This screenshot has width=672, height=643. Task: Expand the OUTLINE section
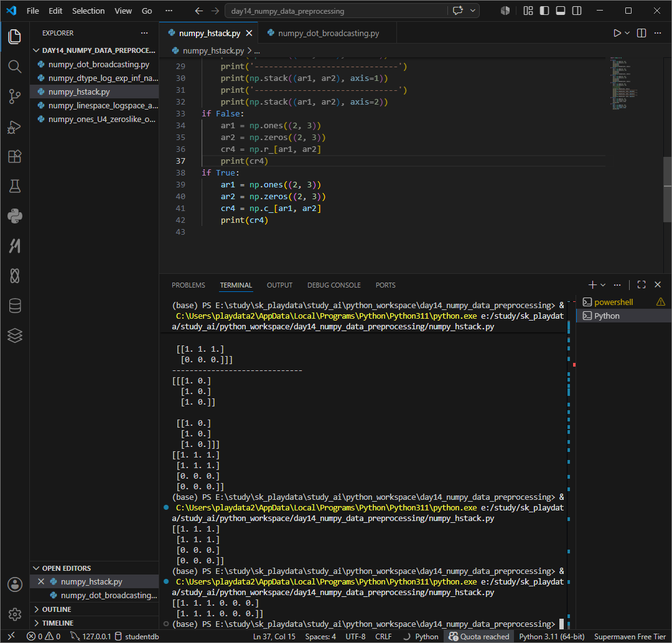click(x=95, y=609)
